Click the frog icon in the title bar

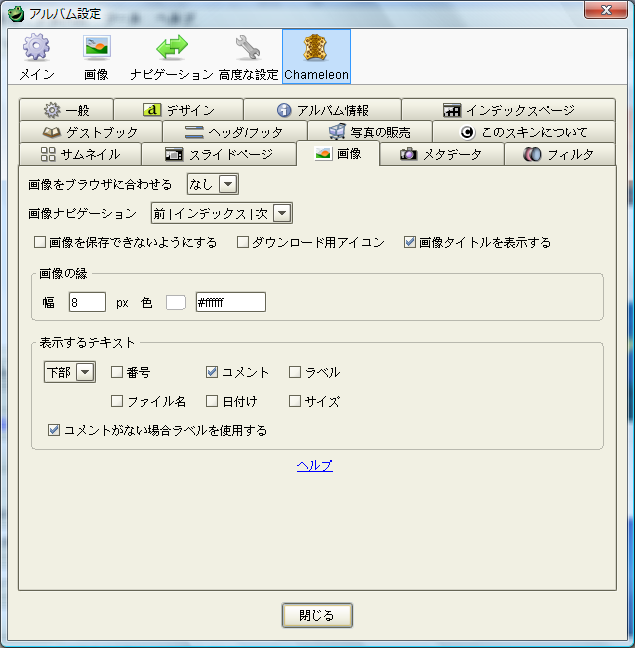coord(16,14)
